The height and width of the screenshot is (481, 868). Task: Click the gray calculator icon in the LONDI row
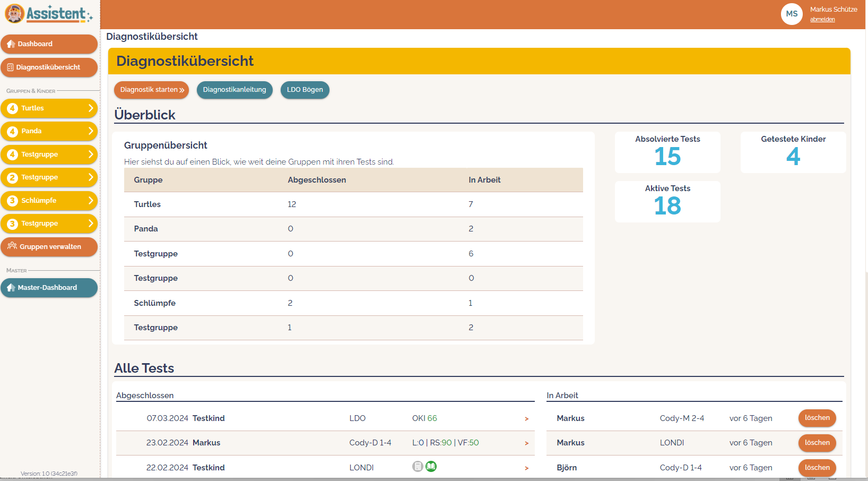[418, 467]
